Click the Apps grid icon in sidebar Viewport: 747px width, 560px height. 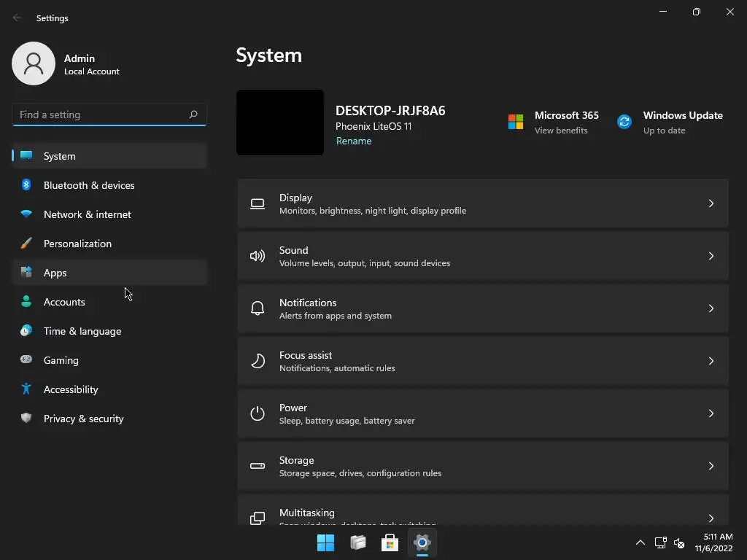26,272
